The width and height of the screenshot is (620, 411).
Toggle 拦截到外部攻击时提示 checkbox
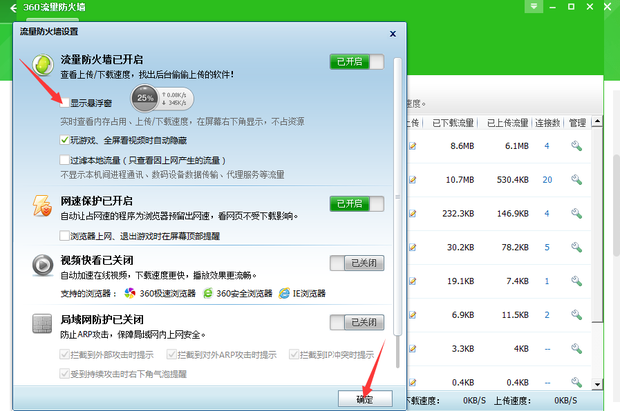tap(64, 354)
